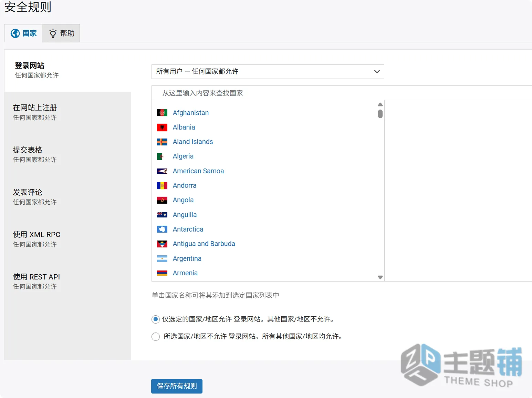Open the 帮助 tab
This screenshot has height=398, width=532.
click(61, 33)
